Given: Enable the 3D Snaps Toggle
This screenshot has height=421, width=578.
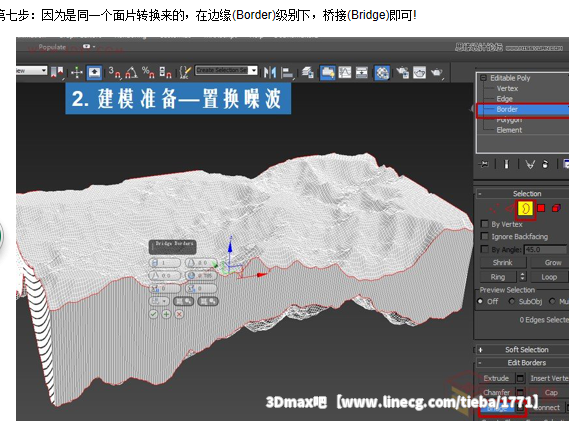Looking at the screenshot, I should (x=115, y=72).
